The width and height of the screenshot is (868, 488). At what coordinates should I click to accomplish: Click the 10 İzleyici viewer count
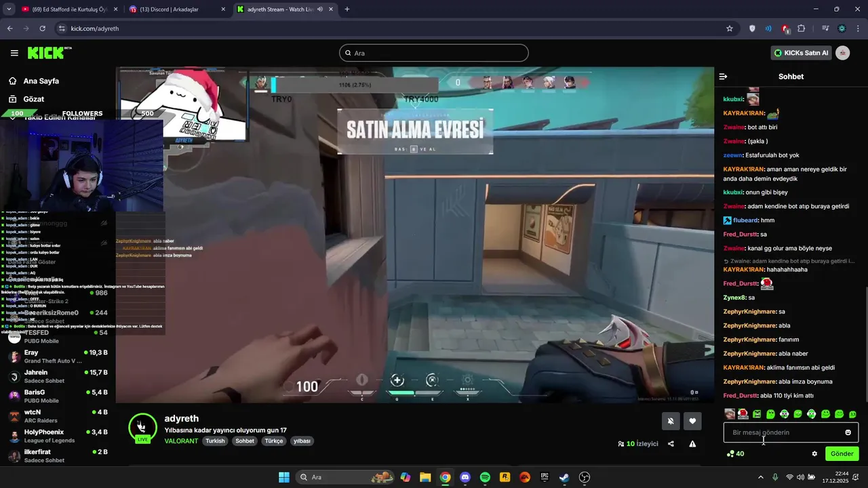[637, 444]
